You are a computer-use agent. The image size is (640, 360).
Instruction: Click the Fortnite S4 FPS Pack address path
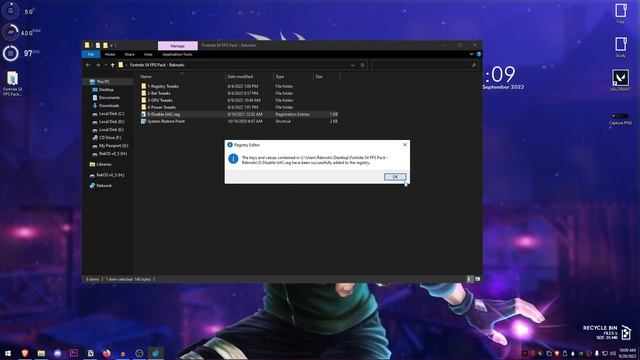[x=157, y=65]
